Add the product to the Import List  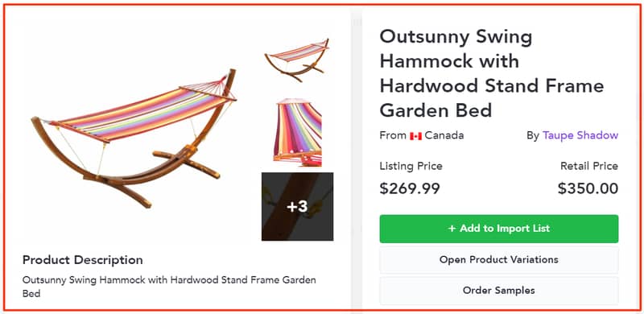pos(498,229)
